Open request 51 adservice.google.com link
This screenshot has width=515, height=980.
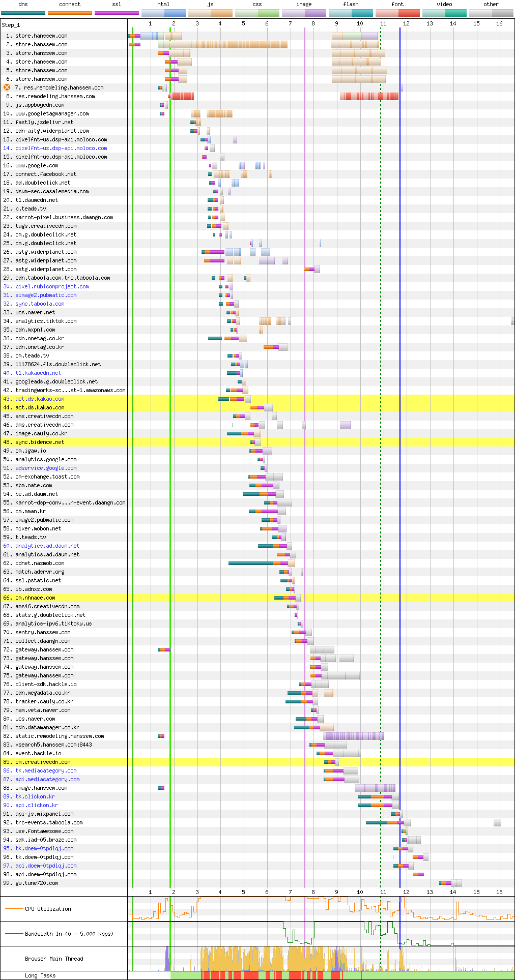[46, 468]
